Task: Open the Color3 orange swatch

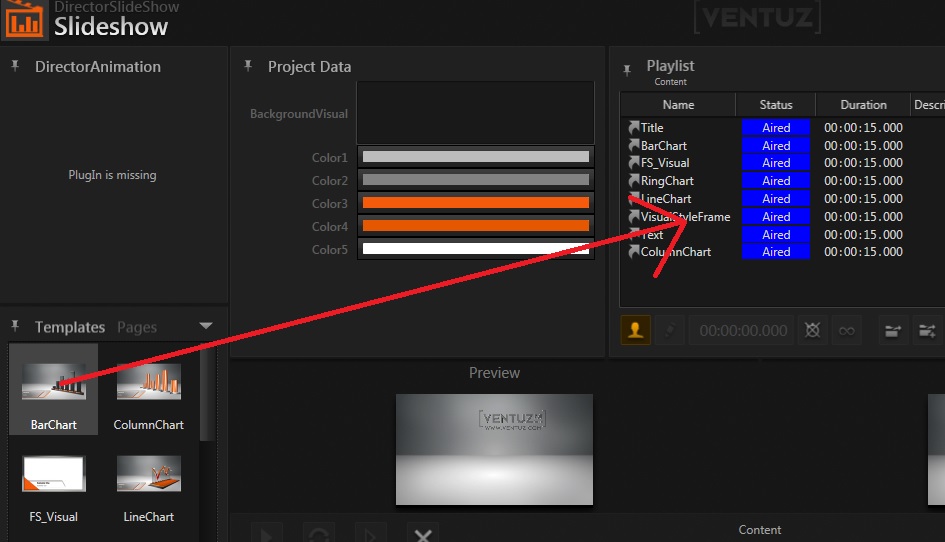Action: [475, 203]
